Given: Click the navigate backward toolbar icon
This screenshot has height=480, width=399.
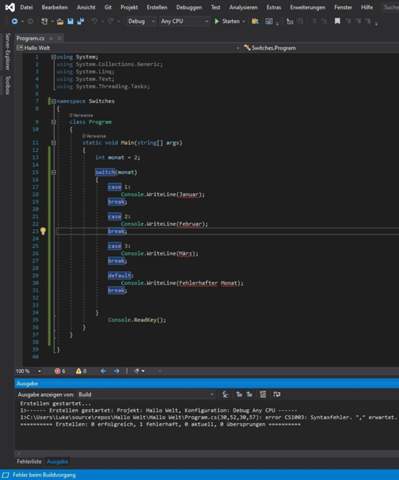Looking at the screenshot, I should click(x=15, y=21).
